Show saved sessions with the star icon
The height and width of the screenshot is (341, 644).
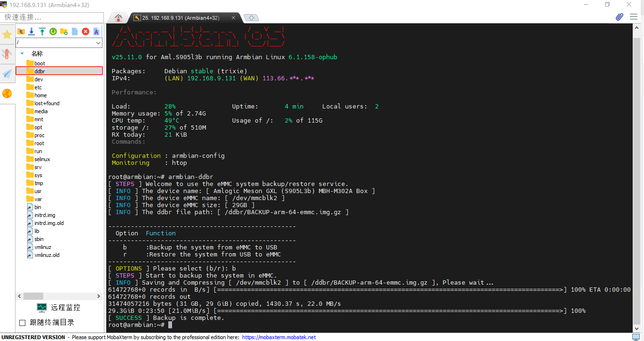[7, 34]
